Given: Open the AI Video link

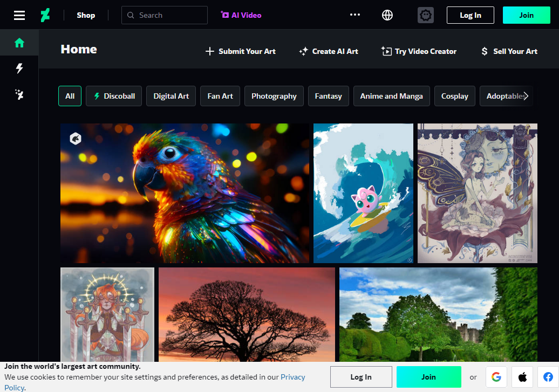Looking at the screenshot, I should (241, 15).
